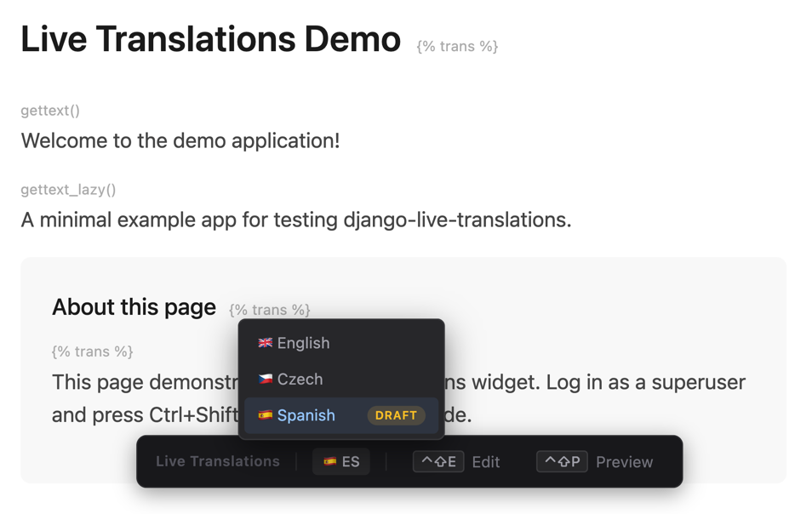Image resolution: width=812 pixels, height=514 pixels.
Task: Select Edit mode in the Live Translations bar
Action: [x=486, y=461]
